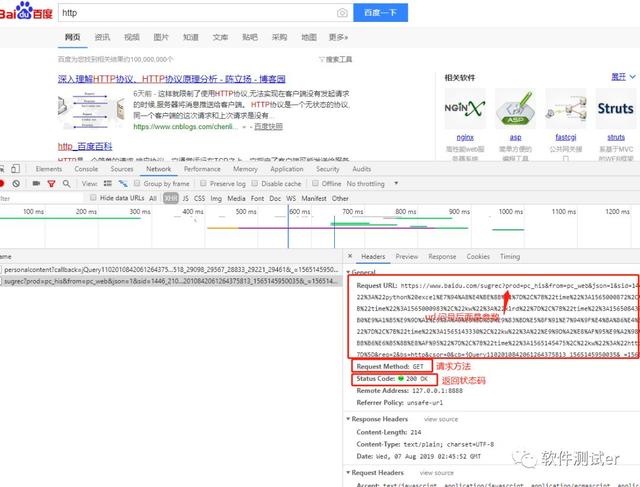Screen dimensions: 640x487
Task: Toggle the overview waterfall view icon
Action: click(x=123, y=184)
